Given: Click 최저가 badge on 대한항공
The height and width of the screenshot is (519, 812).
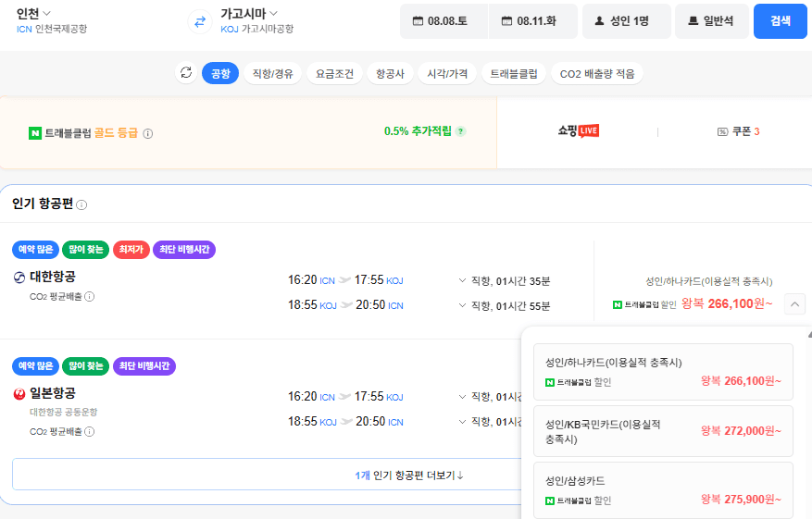Looking at the screenshot, I should [131, 250].
